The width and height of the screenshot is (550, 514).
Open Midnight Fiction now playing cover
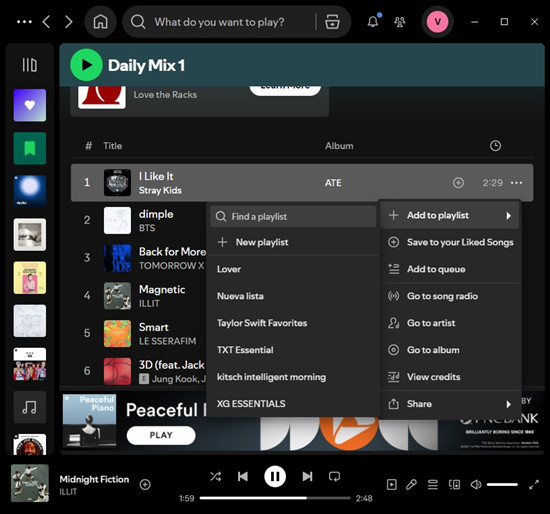30,483
